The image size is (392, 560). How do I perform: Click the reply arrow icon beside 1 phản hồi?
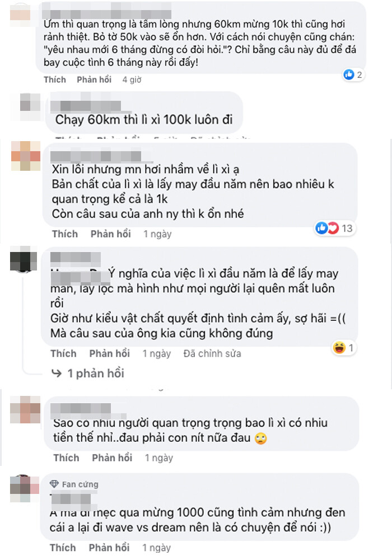pos(57,373)
